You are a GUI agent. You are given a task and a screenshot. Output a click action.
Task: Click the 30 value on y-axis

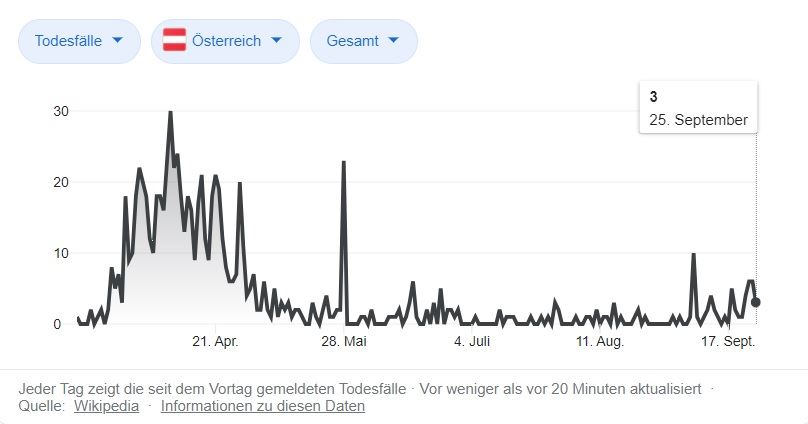61,111
